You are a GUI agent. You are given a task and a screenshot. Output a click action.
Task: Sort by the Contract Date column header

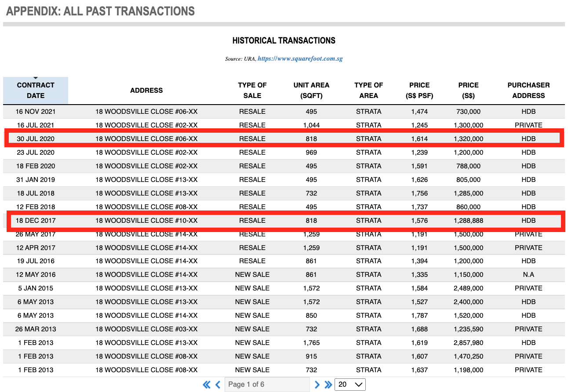36,91
